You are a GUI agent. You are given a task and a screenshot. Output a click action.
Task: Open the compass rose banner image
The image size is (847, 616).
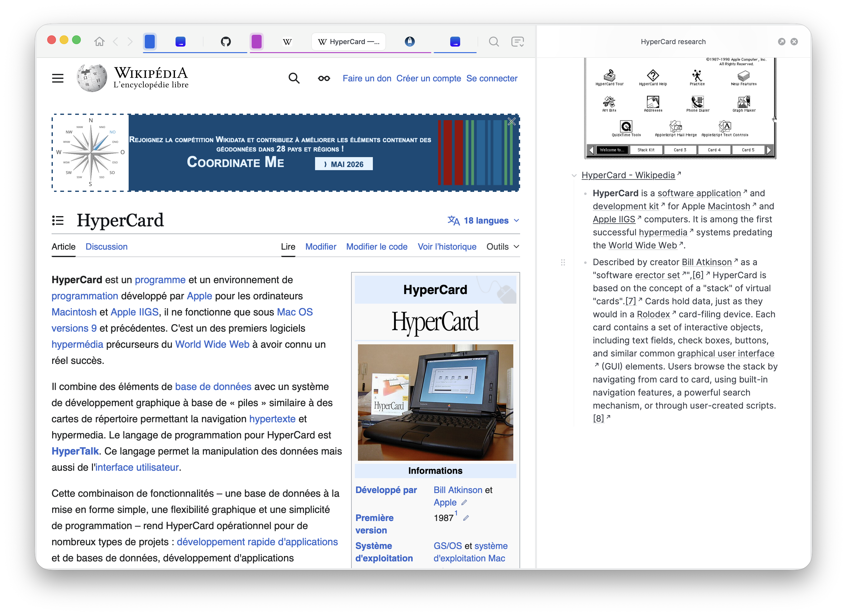tap(90, 152)
